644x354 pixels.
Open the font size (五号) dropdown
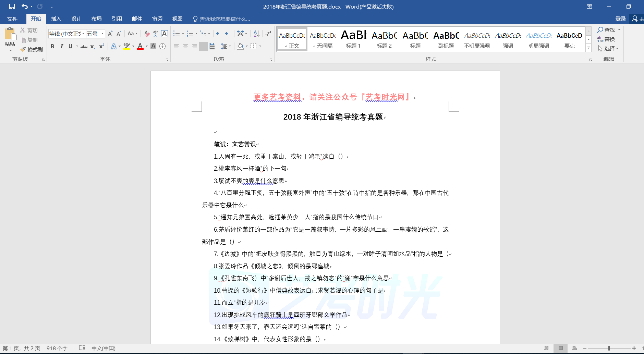(102, 34)
